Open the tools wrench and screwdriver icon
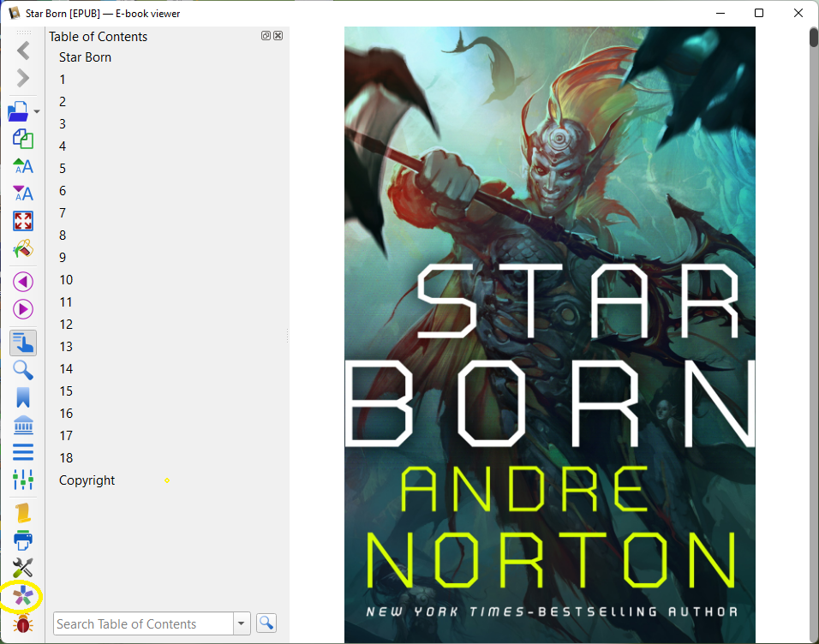 coord(23,568)
